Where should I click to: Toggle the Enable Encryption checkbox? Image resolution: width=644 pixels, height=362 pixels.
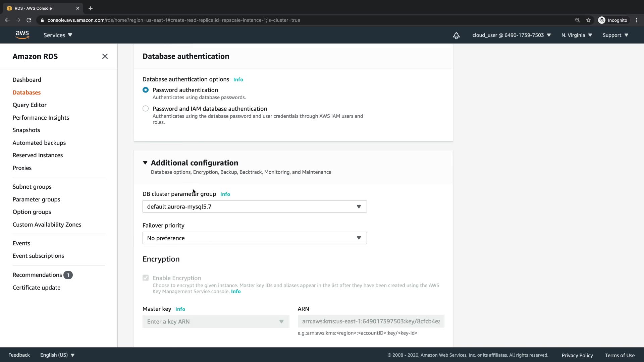click(146, 278)
